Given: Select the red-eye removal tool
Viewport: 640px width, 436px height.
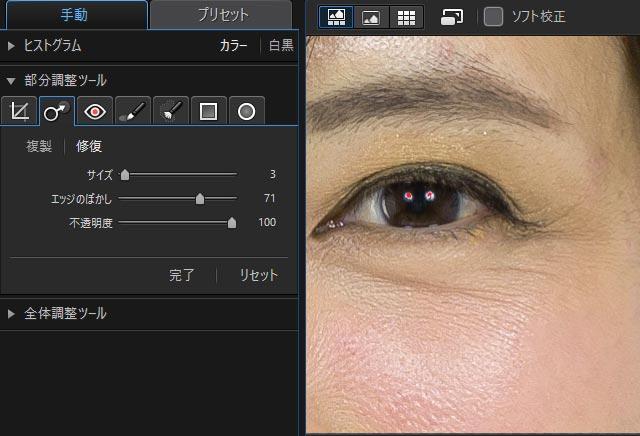Looking at the screenshot, I should 95,111.
